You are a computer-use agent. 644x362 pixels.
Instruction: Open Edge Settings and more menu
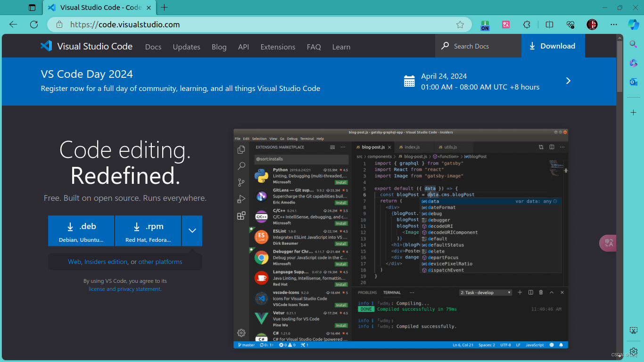pos(613,25)
